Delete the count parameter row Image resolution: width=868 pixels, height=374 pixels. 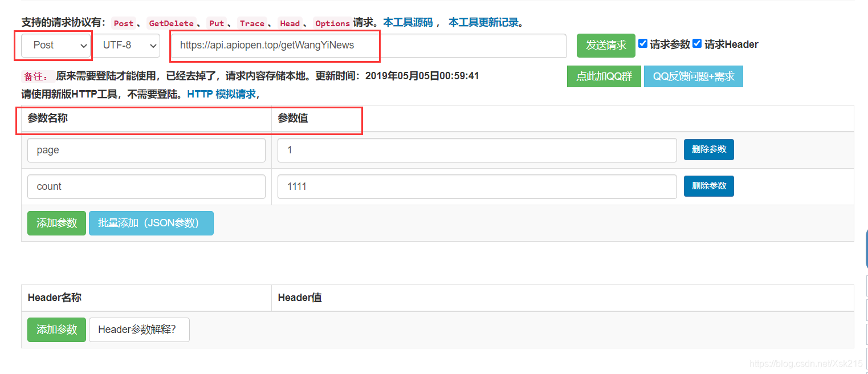tap(709, 186)
